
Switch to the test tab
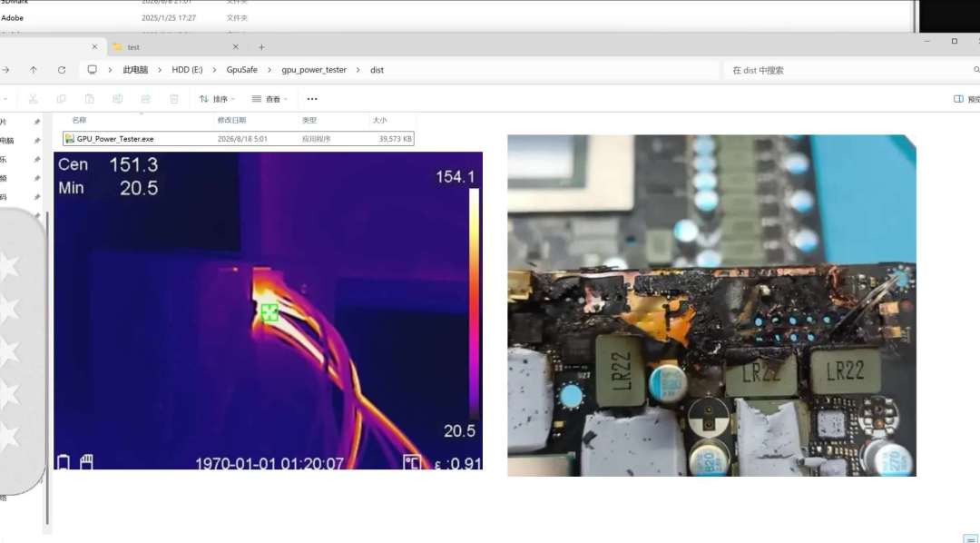173,47
